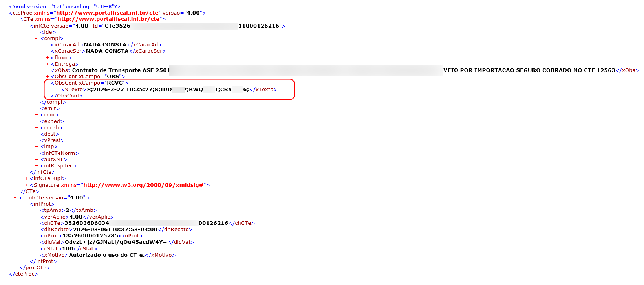Expand the Entrega element
Viewport: 644px width, 285px height.
point(47,64)
